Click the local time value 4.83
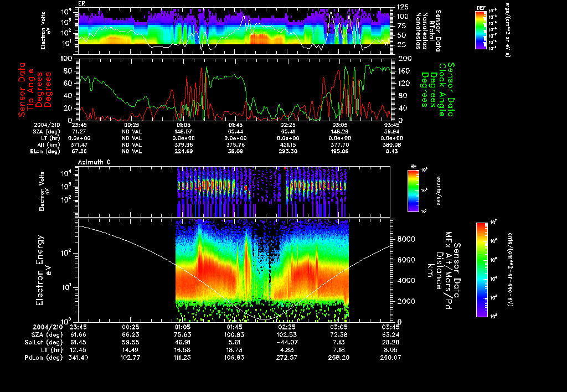 [286, 350]
